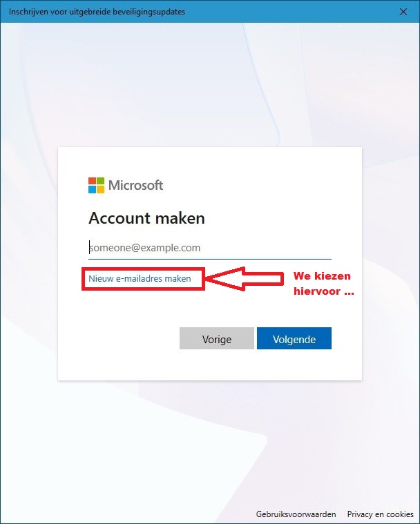Screen dimensions: 420x524
Task: Click the green square of the Microsoft logo
Action: click(x=100, y=181)
